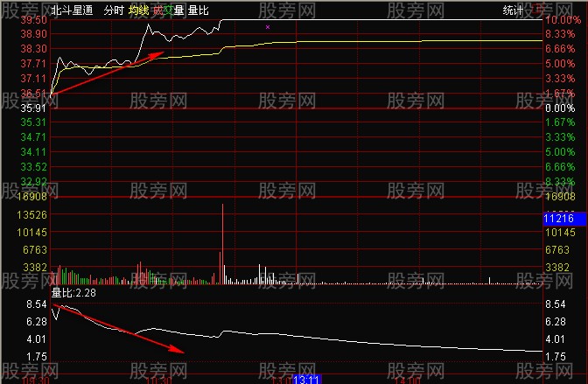Open the 统计 statistics button

[x=513, y=10]
